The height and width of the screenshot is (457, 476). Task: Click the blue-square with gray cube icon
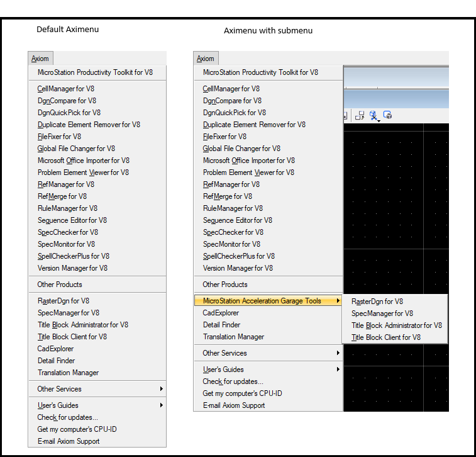[388, 115]
